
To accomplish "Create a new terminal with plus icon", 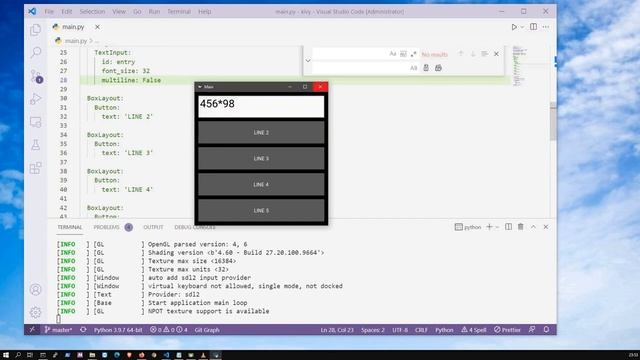I will tap(489, 227).
